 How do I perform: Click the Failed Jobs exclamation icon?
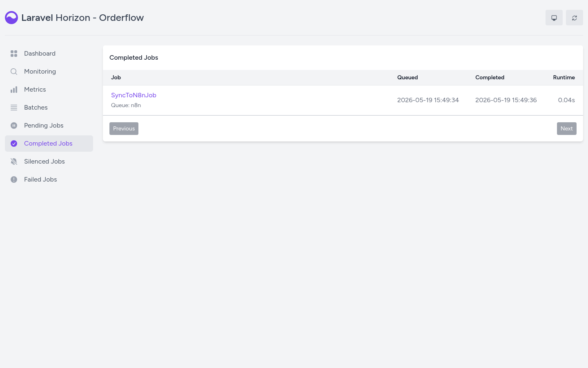point(14,180)
